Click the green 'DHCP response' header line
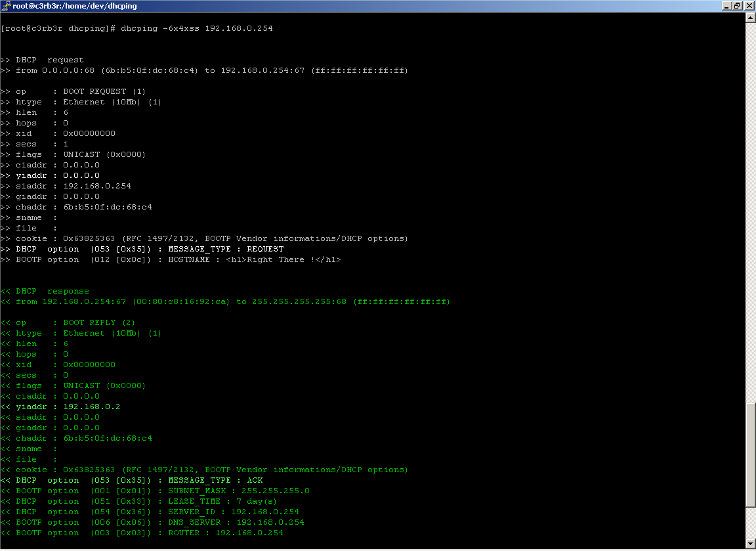756x551 pixels. coord(52,291)
